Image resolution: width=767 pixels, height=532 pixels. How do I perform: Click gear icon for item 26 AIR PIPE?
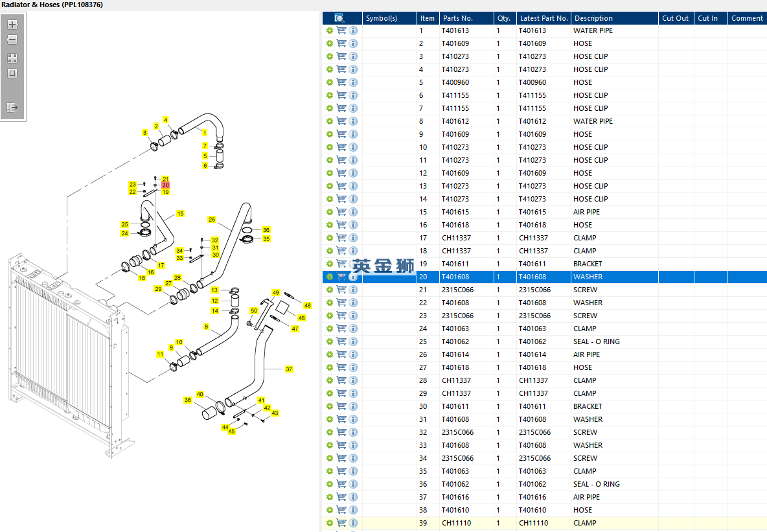tap(330, 355)
